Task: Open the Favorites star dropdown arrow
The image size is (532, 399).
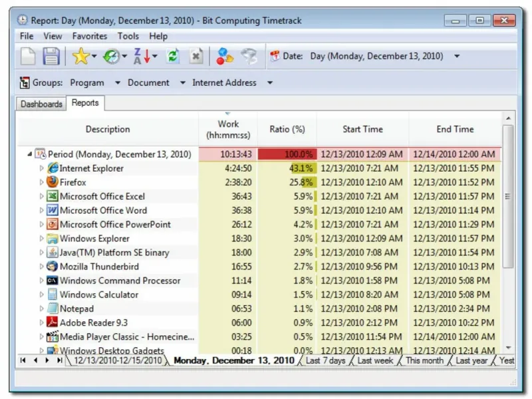Action: (x=94, y=57)
